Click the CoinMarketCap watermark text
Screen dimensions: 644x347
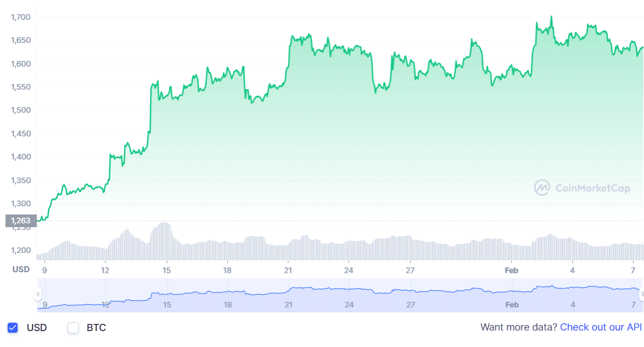point(593,188)
